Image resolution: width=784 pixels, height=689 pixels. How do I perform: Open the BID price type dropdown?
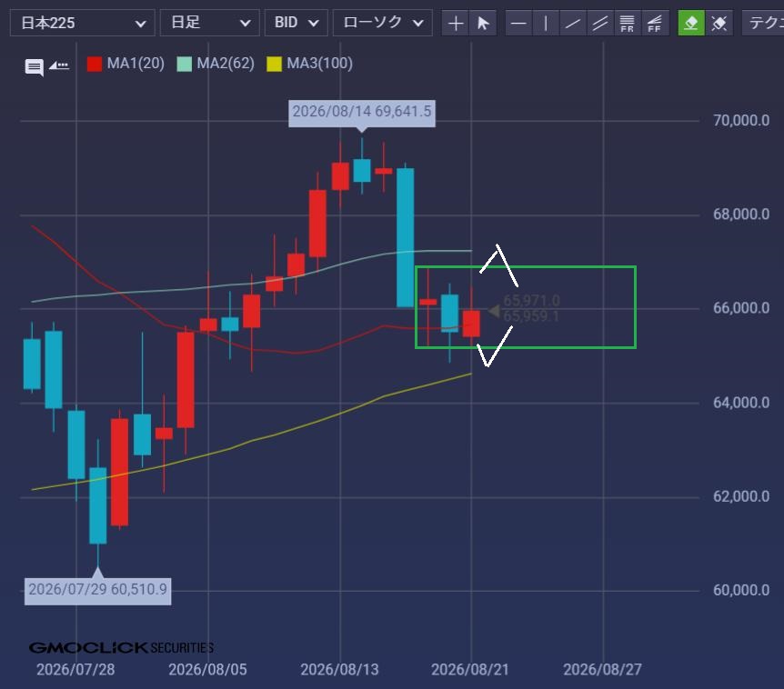296,23
